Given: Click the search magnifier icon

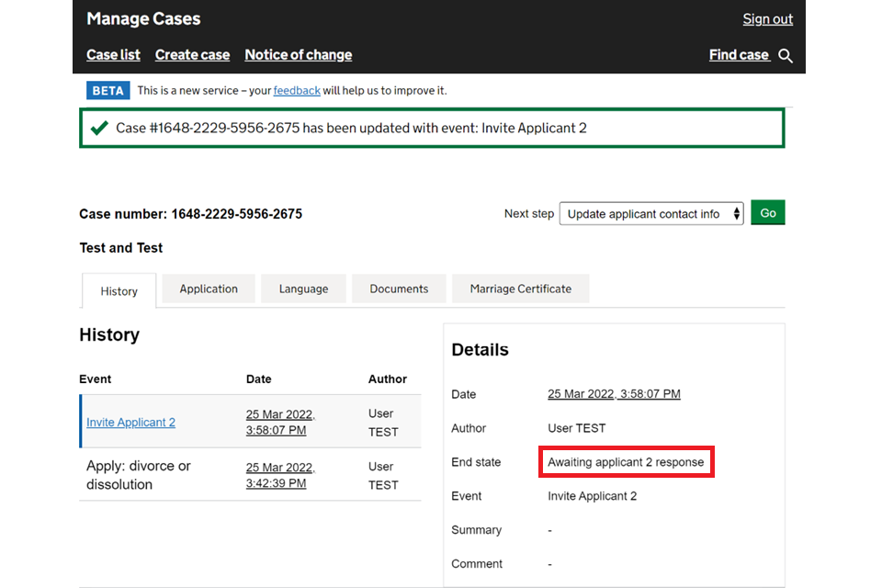Looking at the screenshot, I should point(786,56).
